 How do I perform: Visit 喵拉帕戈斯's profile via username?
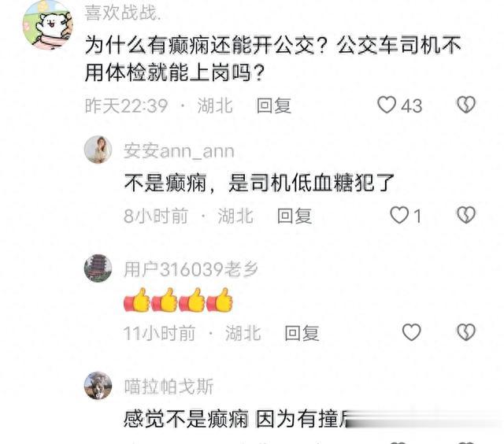[x=169, y=387]
